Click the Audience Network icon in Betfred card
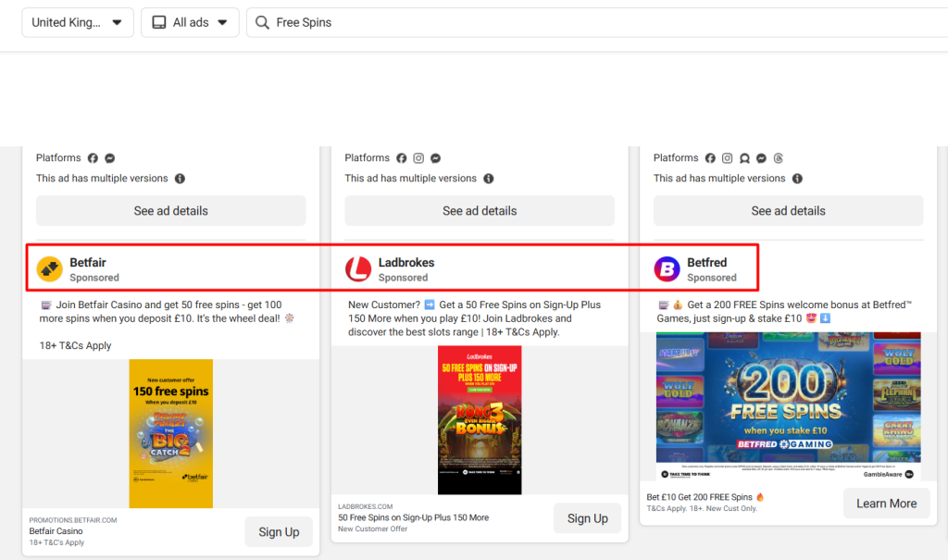948x560 pixels. click(744, 158)
